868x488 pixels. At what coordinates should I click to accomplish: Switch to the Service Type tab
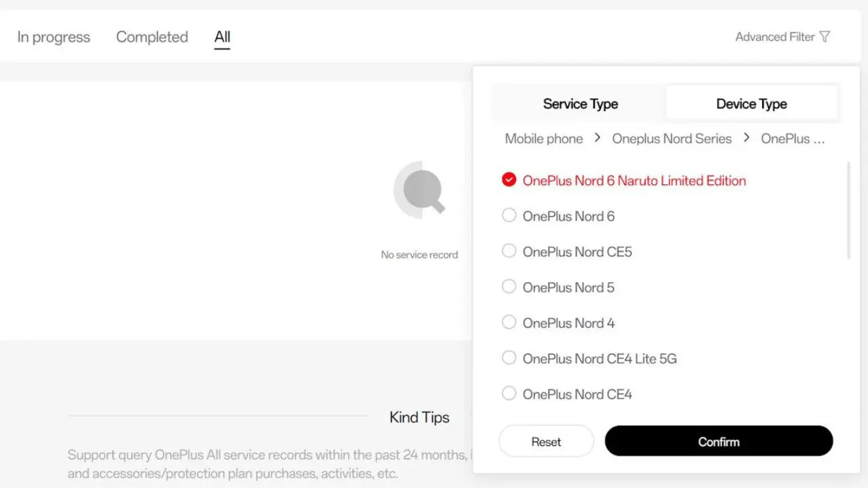point(580,104)
